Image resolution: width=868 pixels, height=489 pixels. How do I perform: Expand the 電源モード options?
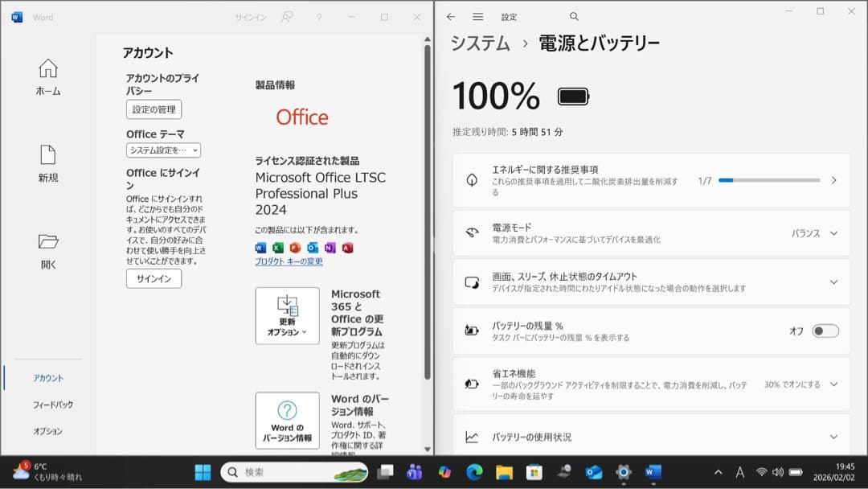833,232
